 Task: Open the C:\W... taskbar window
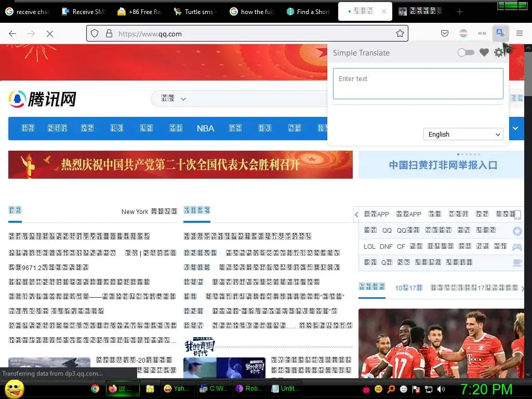[x=214, y=389]
